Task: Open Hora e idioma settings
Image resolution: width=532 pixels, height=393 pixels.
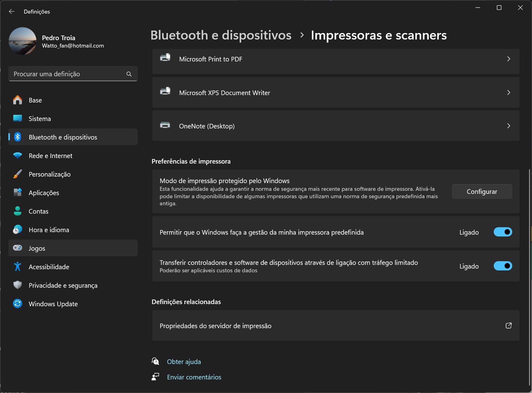Action: point(73,230)
